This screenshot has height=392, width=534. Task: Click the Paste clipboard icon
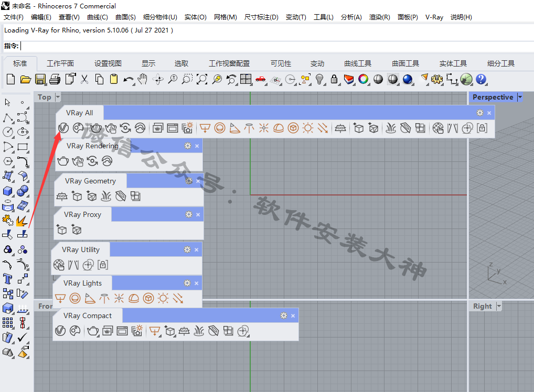114,79
